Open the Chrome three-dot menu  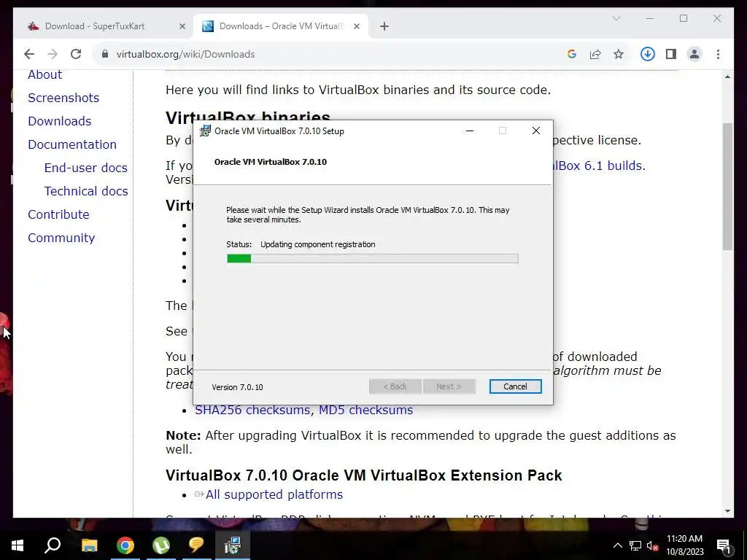(x=718, y=54)
